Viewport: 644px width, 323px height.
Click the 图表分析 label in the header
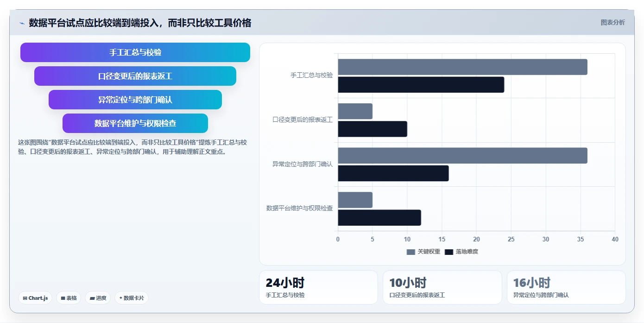(612, 22)
